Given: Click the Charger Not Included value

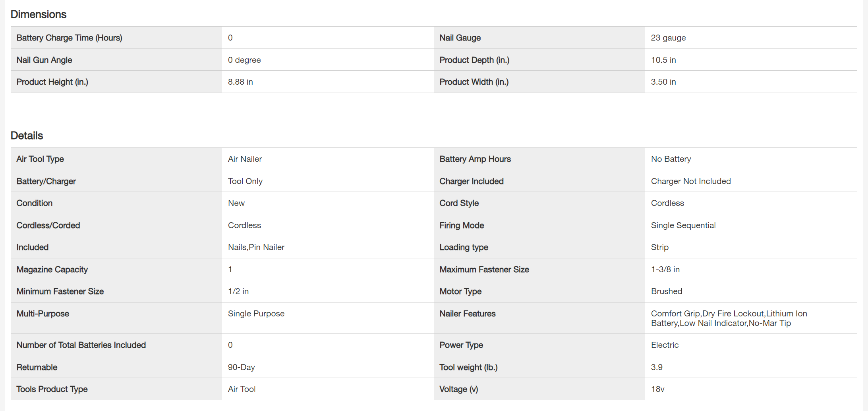Looking at the screenshot, I should pyautogui.click(x=691, y=181).
